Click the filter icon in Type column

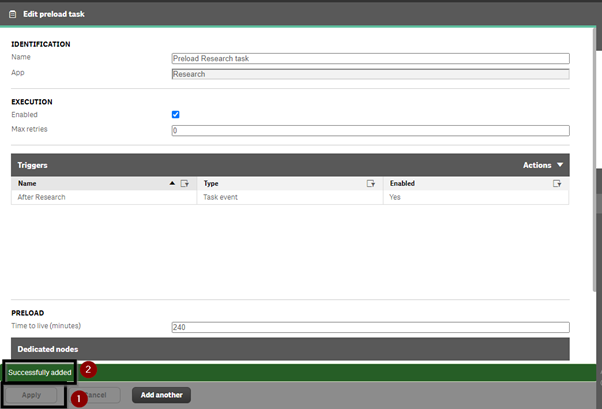(x=370, y=184)
